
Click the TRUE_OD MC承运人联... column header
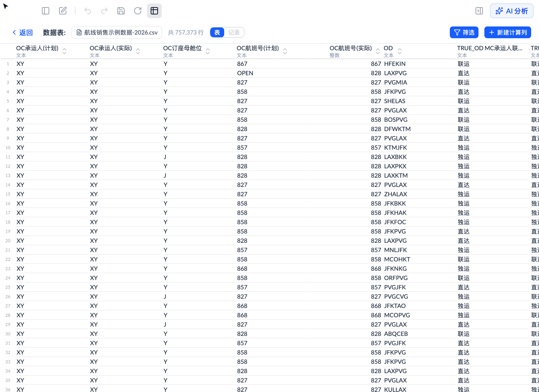pyautogui.click(x=492, y=51)
